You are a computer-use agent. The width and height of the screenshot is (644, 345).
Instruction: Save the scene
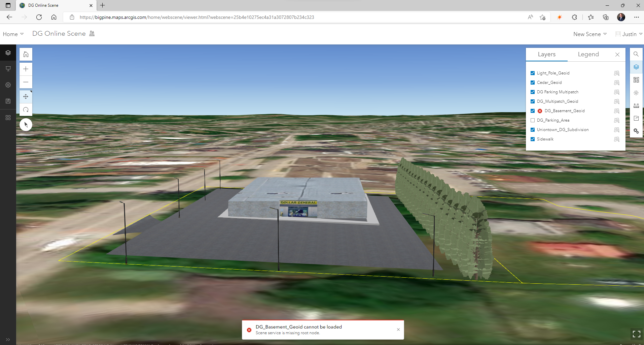point(8,101)
